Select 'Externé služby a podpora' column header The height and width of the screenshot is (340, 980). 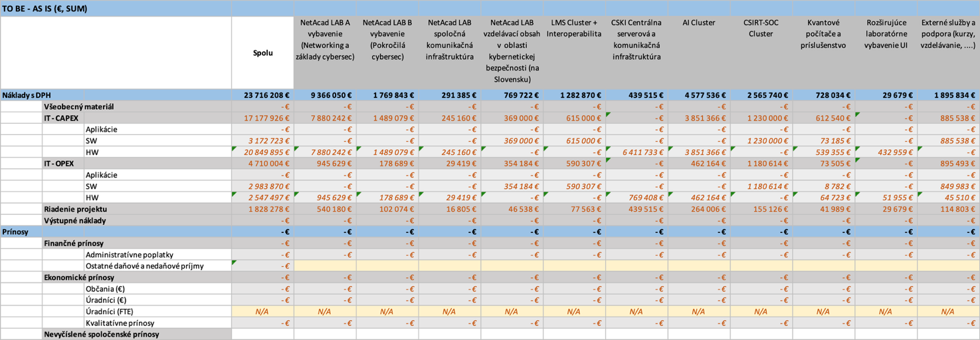947,34
